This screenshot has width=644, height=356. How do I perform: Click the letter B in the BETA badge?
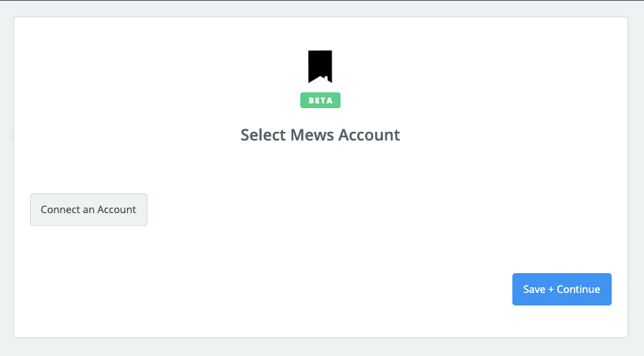311,101
